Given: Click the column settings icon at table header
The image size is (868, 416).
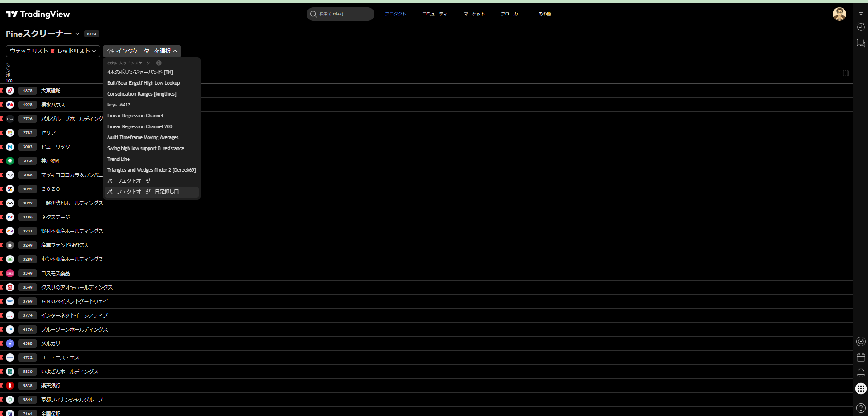Looking at the screenshot, I should pyautogui.click(x=845, y=73).
